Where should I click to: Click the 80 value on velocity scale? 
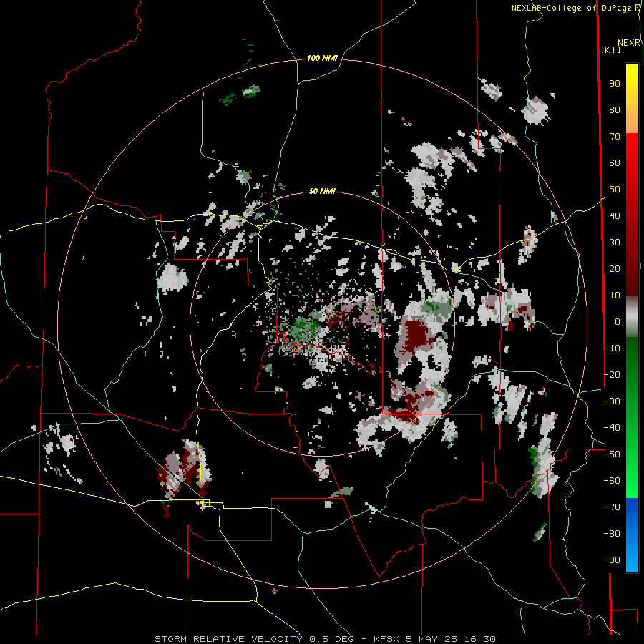point(615,110)
